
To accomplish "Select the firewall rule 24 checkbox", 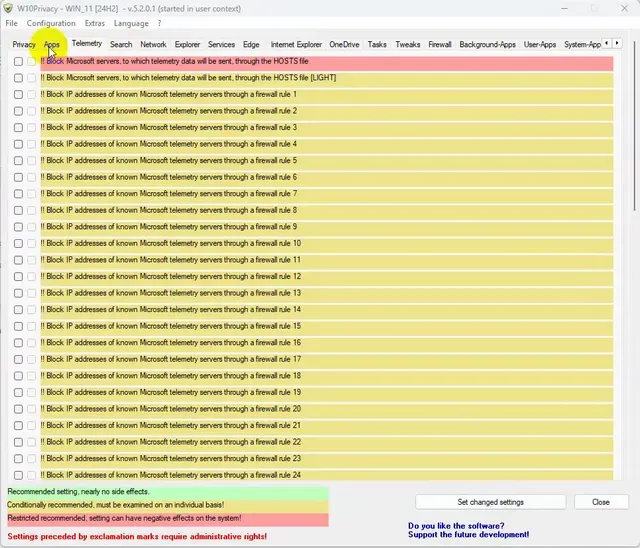I will pos(18,475).
